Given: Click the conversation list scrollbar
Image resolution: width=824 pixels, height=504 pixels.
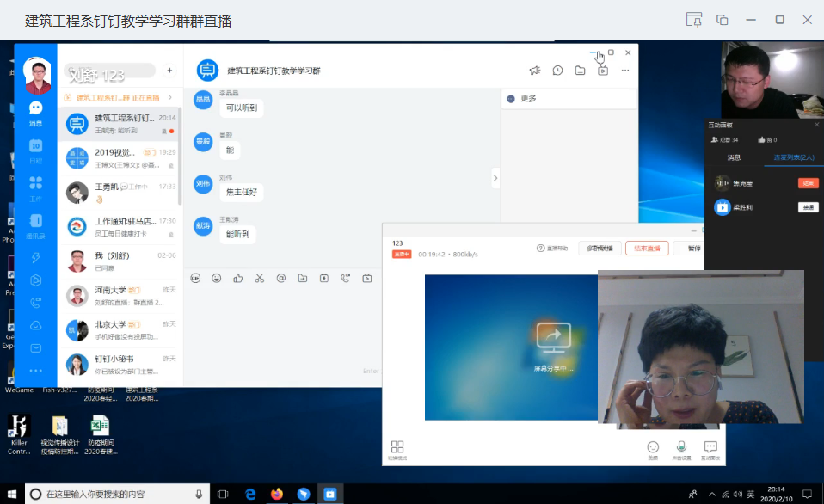Looking at the screenshot, I should [x=181, y=156].
